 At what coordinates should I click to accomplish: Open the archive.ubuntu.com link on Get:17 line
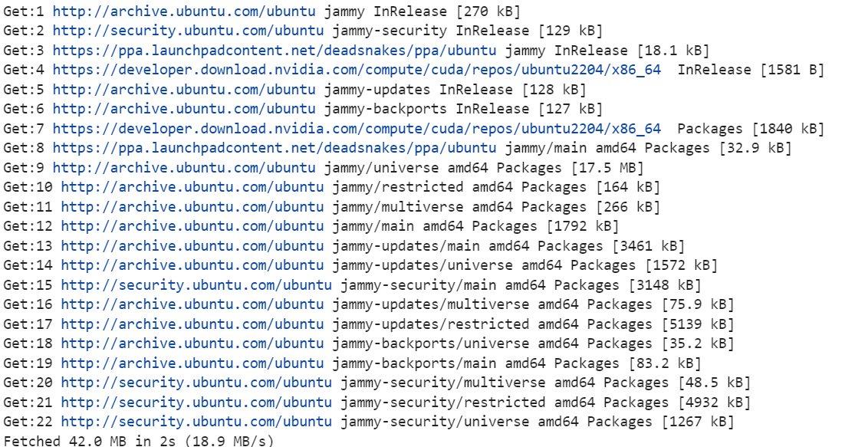point(192,324)
